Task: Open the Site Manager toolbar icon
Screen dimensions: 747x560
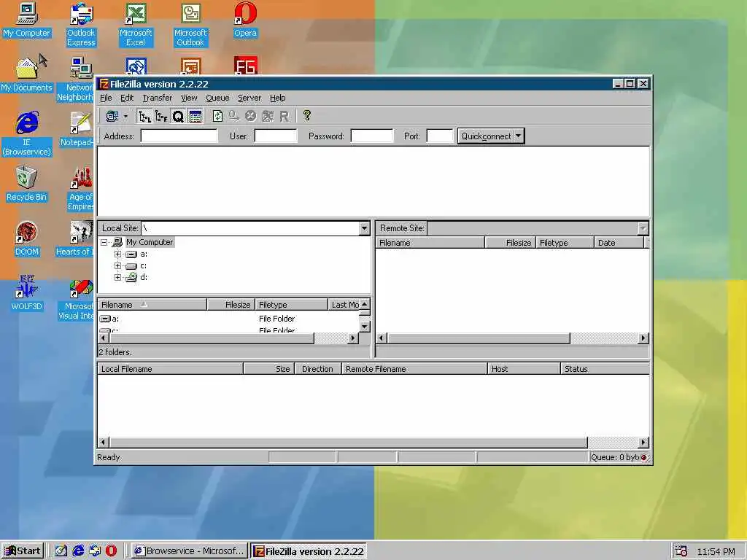Action: 112,116
